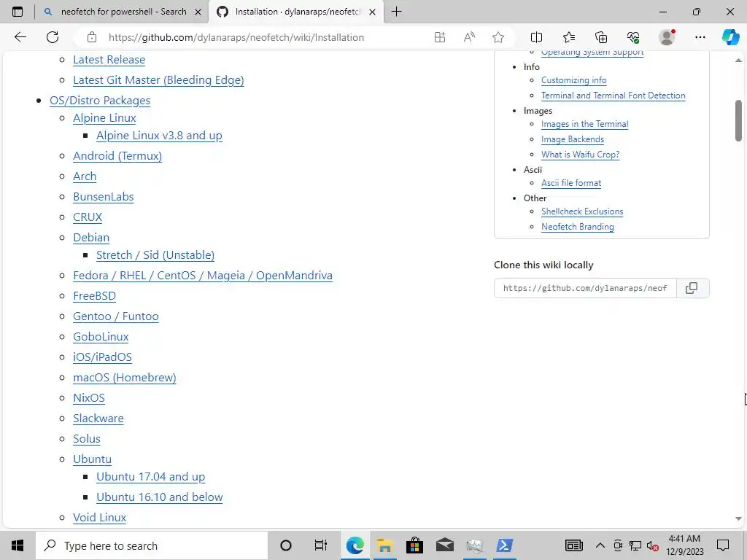Open Neofetch Branding link
This screenshot has width=747, height=560.
578,227
